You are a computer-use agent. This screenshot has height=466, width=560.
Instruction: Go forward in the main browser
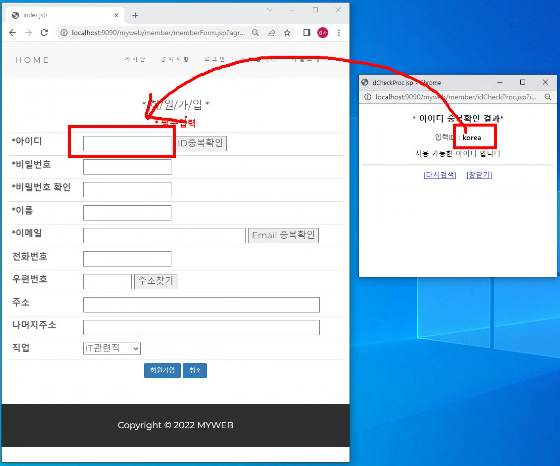(x=28, y=33)
